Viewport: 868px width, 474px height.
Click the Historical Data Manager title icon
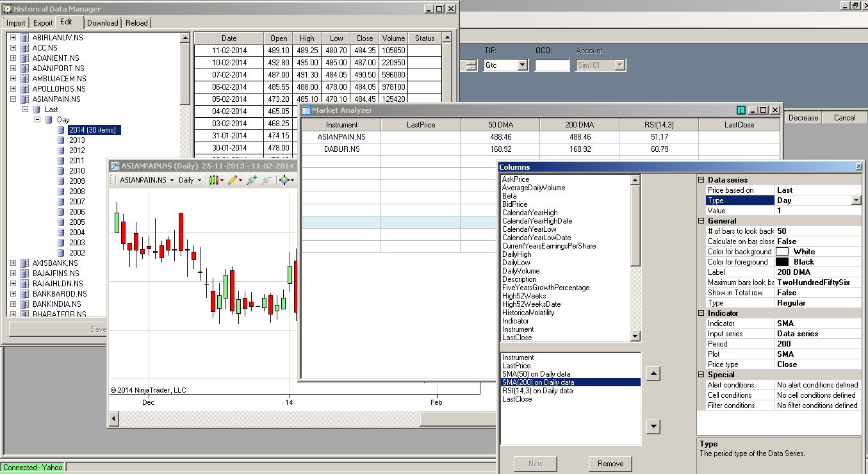coord(7,9)
